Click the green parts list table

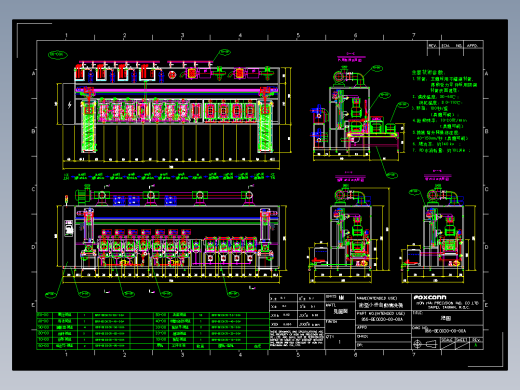(153, 331)
